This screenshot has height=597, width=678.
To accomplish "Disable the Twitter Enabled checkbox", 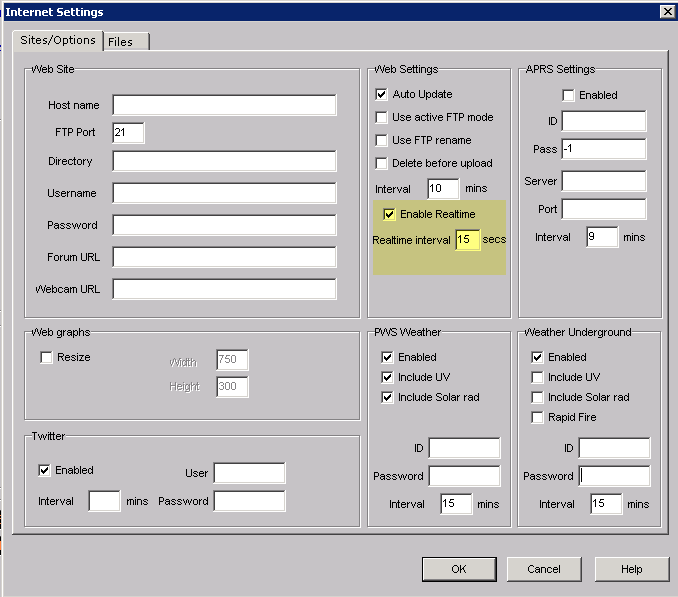I will (x=45, y=470).
